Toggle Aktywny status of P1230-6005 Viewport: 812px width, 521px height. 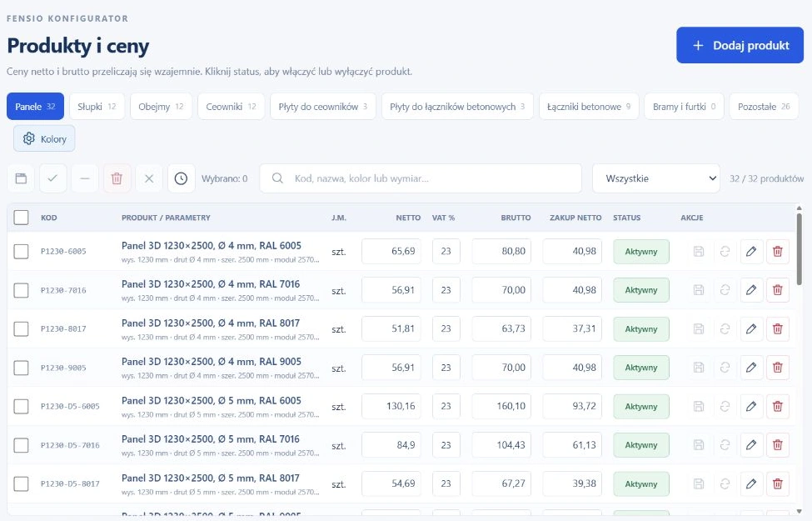point(641,252)
